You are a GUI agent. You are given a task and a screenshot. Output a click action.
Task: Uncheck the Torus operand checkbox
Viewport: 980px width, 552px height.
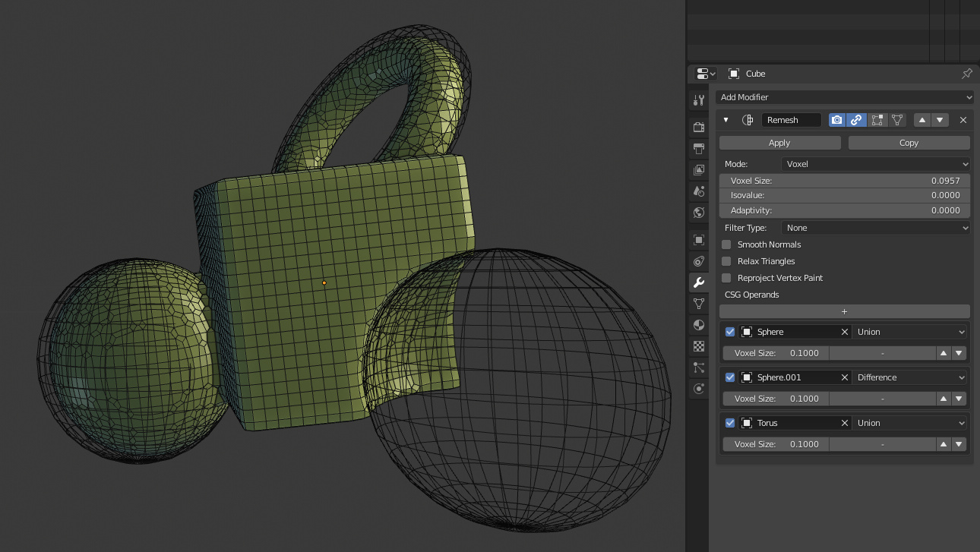click(730, 423)
